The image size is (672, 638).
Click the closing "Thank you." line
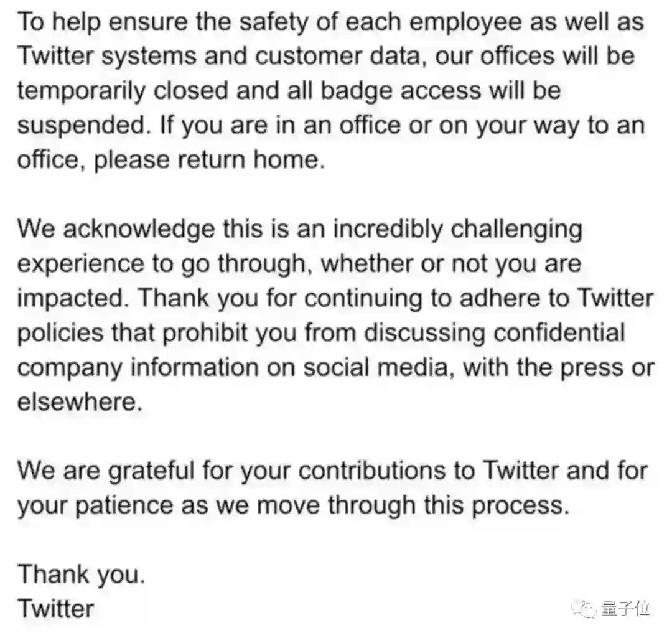click(x=81, y=573)
